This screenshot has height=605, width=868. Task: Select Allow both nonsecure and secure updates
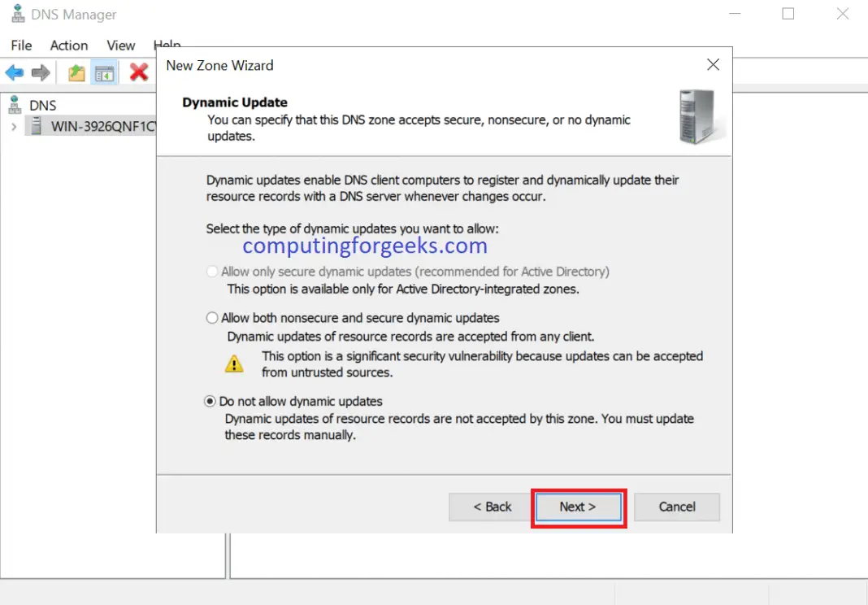211,317
